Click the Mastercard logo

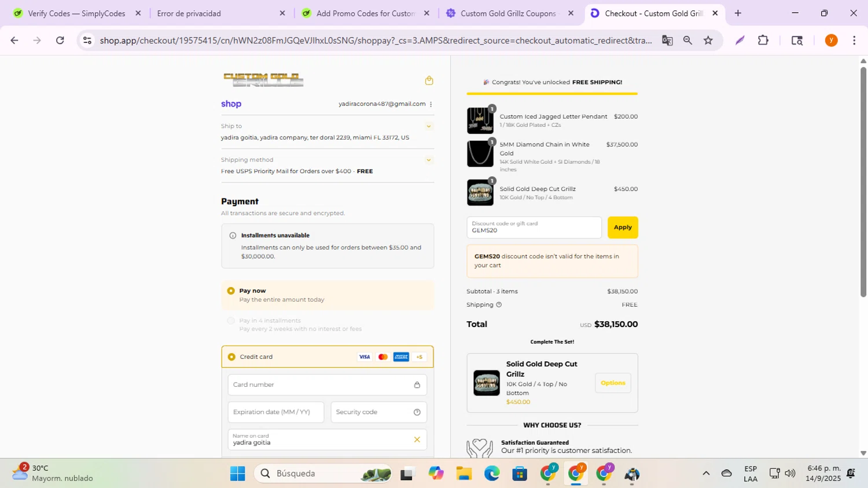click(x=382, y=357)
